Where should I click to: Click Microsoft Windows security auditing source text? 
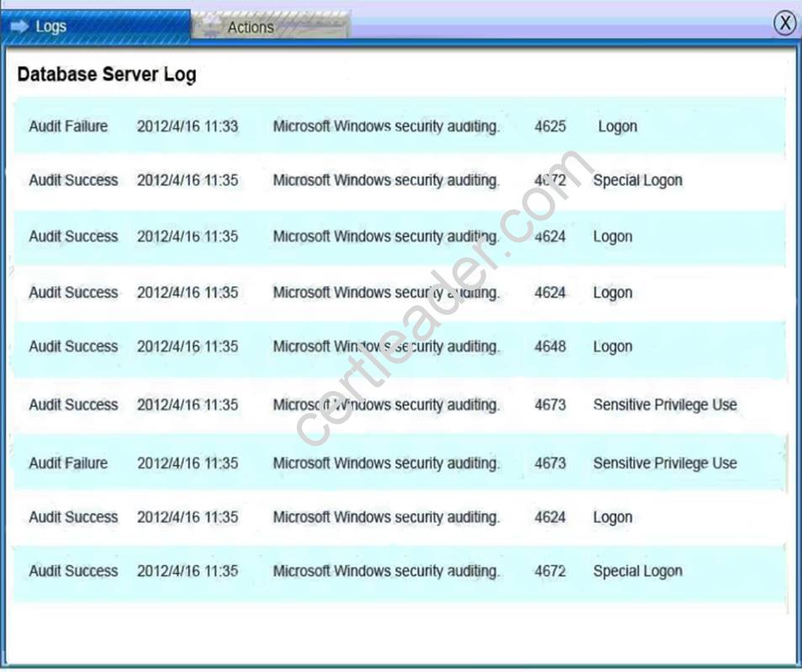click(385, 126)
